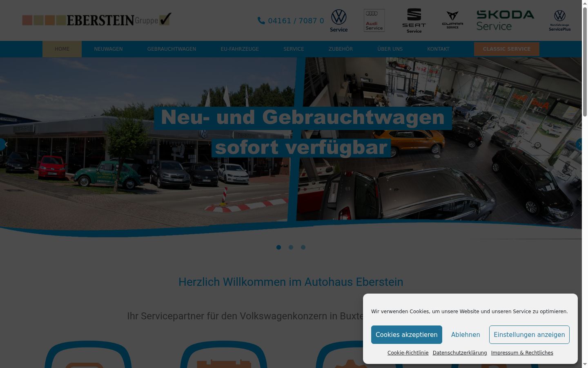
Task: Click the phone icon beside 04161 number
Action: 261,20
